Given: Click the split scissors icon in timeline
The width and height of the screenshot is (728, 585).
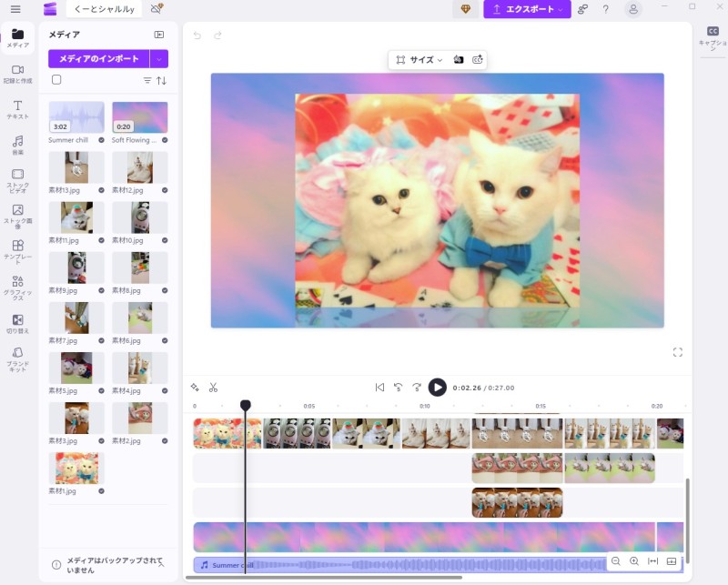Looking at the screenshot, I should click(x=213, y=388).
